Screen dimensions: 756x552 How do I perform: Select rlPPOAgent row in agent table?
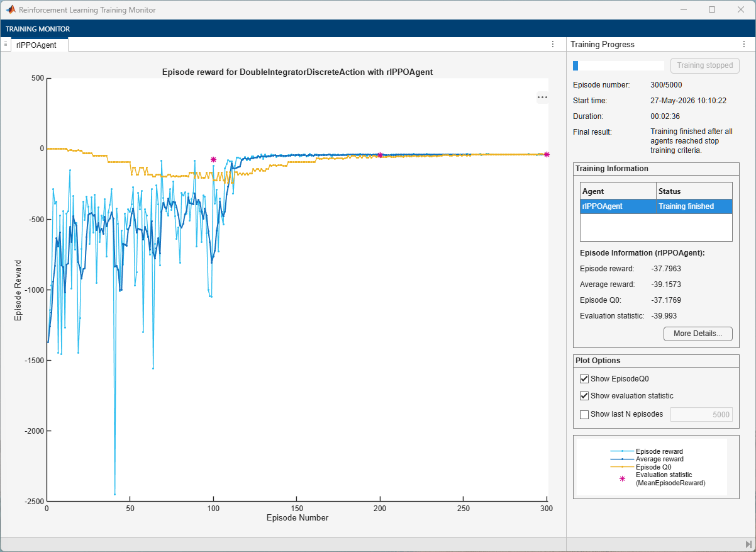[656, 206]
